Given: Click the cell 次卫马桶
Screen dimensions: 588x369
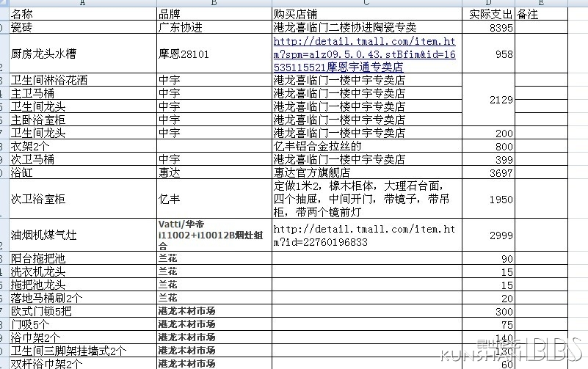Looking at the screenshot, I should pyautogui.click(x=82, y=159).
